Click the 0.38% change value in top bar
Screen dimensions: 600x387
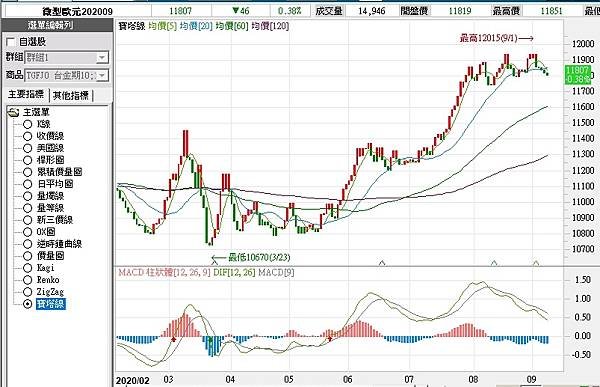pyautogui.click(x=290, y=11)
